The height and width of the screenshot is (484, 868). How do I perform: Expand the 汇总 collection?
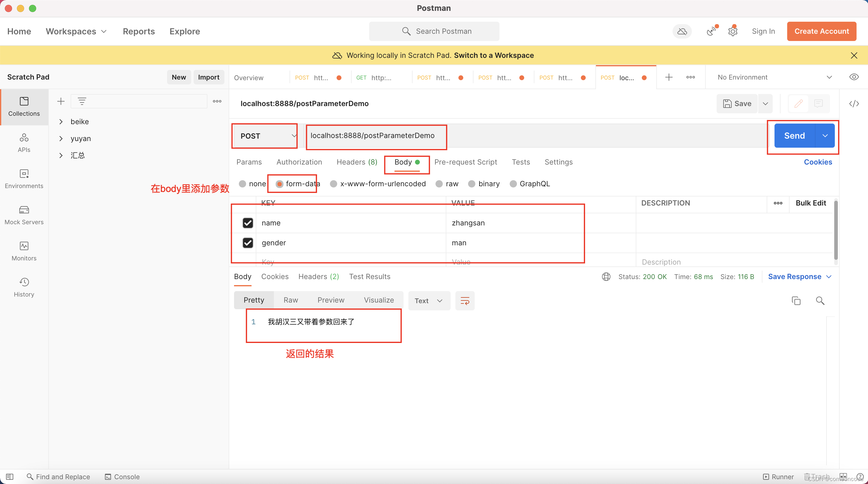[61, 155]
